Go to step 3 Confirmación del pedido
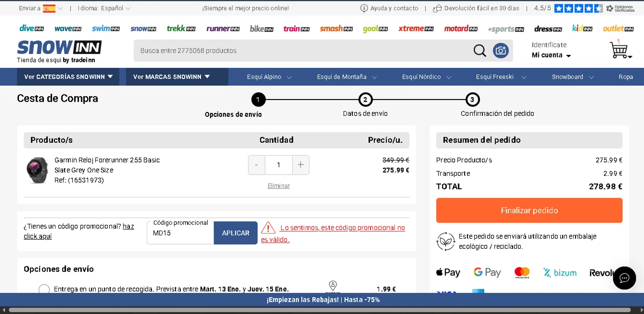Viewport: 644px width, 314px height. click(472, 100)
